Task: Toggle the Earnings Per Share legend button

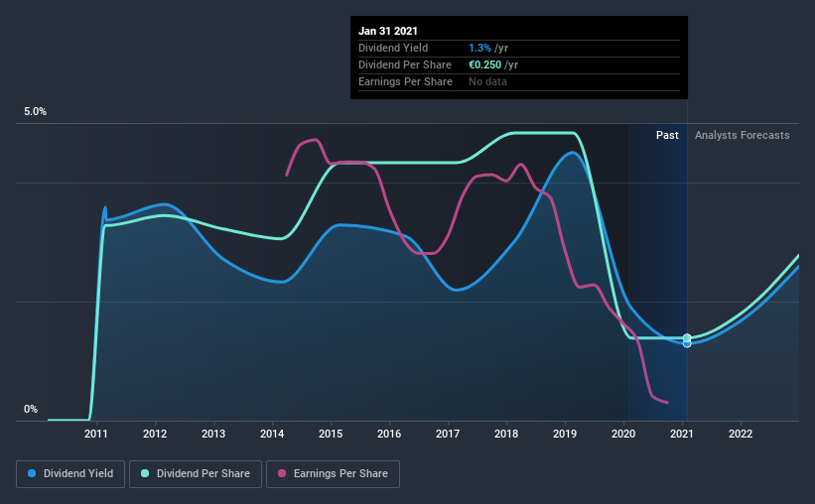Action: tap(333, 474)
